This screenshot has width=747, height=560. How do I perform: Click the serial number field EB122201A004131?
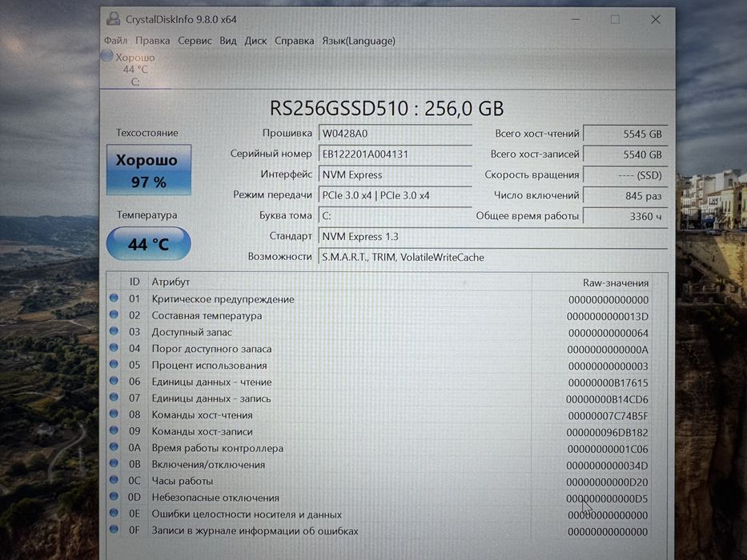pos(395,154)
